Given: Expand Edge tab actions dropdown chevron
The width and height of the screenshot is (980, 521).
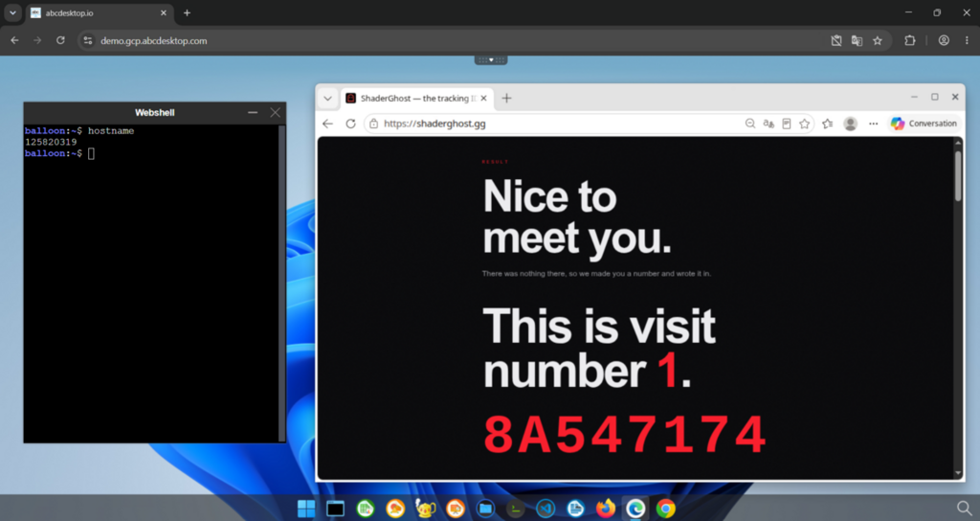Looking at the screenshot, I should [x=327, y=99].
